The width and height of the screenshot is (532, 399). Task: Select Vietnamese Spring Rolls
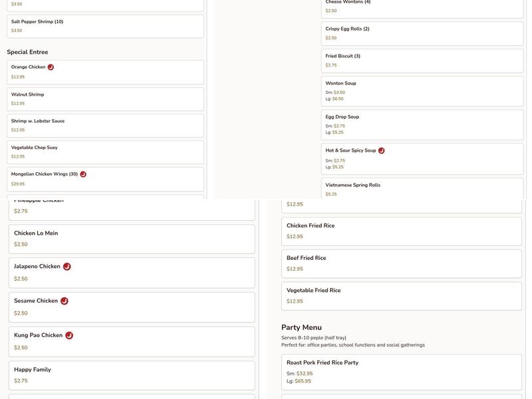(422, 189)
